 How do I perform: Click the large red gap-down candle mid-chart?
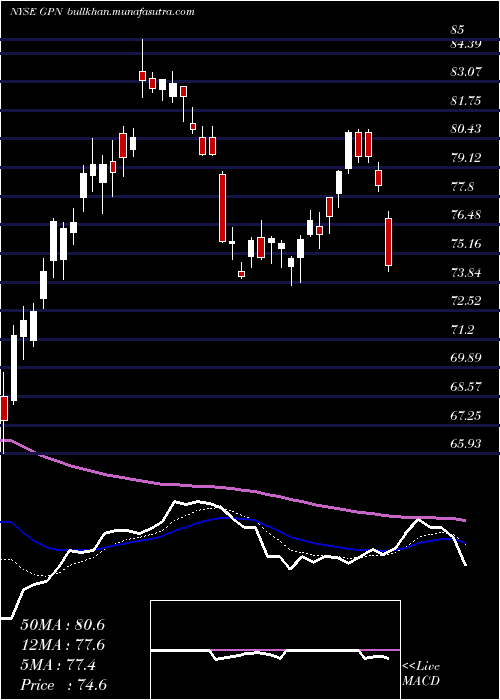(x=222, y=208)
